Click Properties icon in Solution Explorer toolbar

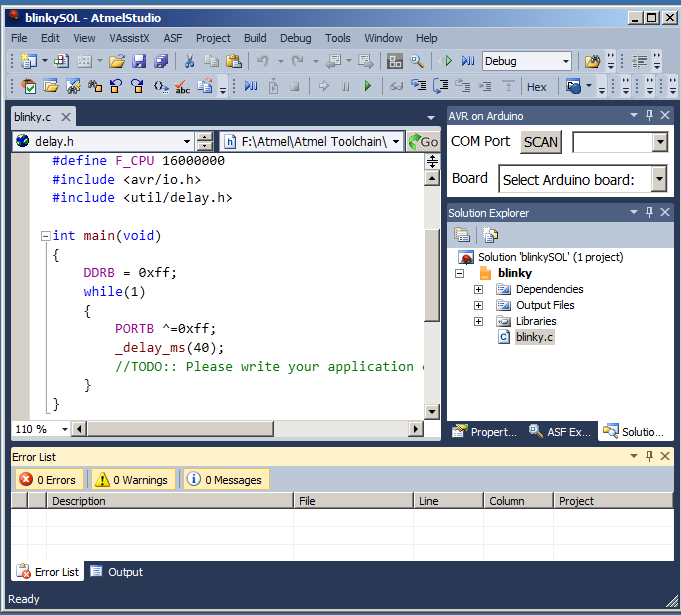462,235
